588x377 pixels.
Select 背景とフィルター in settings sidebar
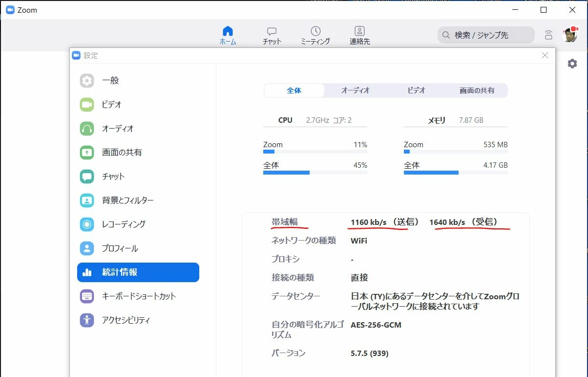coord(138,200)
